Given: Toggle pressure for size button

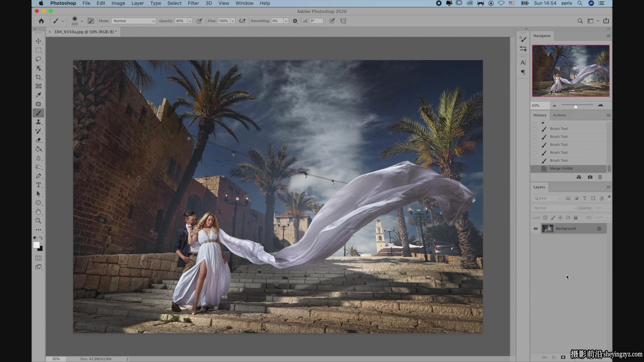Looking at the screenshot, I should [x=332, y=21].
